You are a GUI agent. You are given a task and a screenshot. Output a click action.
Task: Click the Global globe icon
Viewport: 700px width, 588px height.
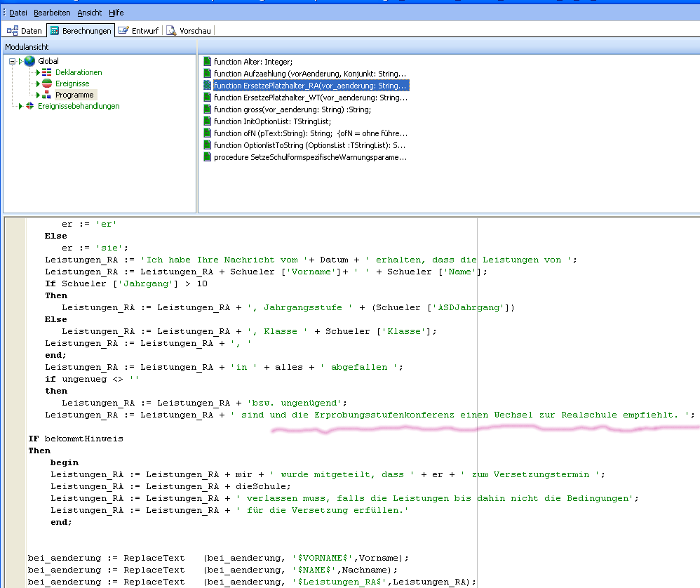[30, 61]
